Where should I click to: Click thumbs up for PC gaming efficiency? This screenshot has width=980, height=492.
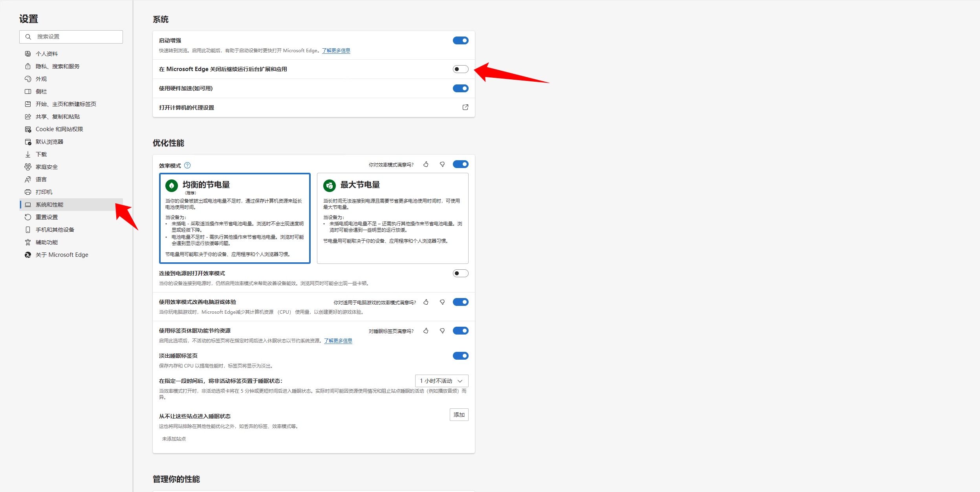(x=426, y=302)
